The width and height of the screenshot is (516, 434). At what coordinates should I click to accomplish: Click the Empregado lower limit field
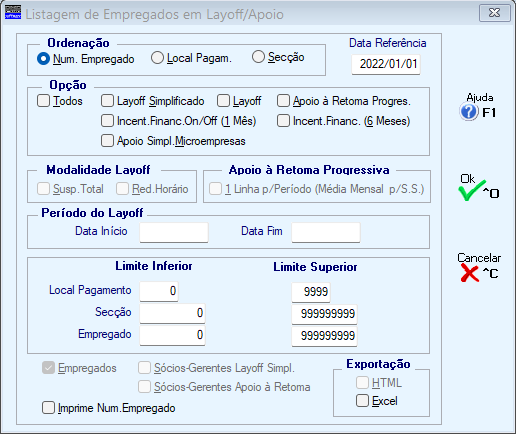[x=172, y=335]
